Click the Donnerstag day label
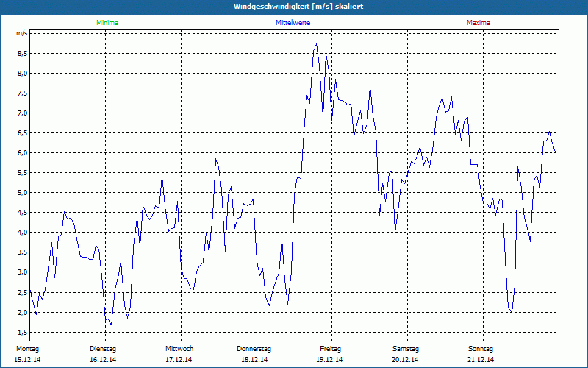 point(254,349)
